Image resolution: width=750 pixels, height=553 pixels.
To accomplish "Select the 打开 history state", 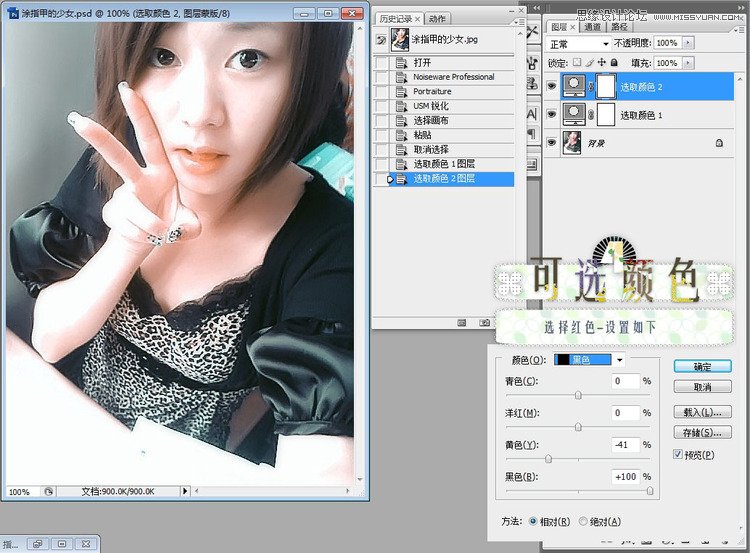I will pos(453,63).
